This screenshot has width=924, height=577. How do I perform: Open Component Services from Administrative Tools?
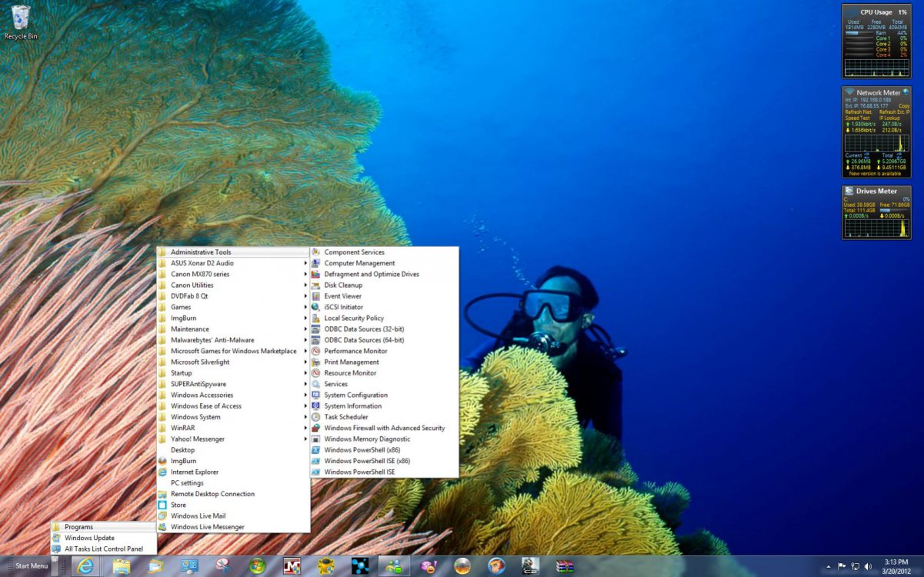(384, 252)
